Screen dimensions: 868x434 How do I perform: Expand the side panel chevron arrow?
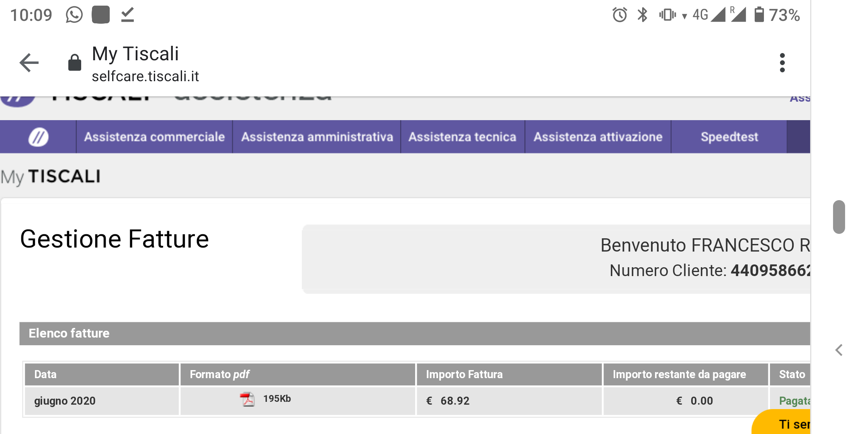pos(839,350)
